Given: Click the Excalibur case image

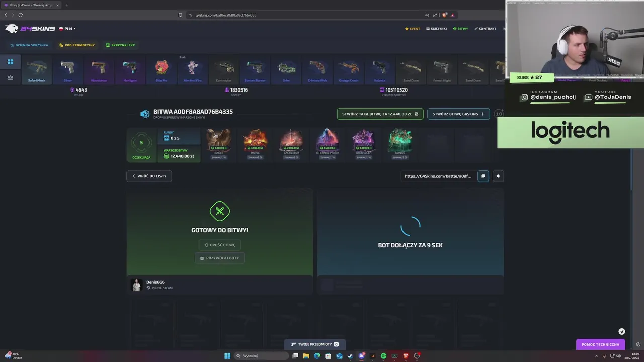Looking at the screenshot, I should 291,140.
